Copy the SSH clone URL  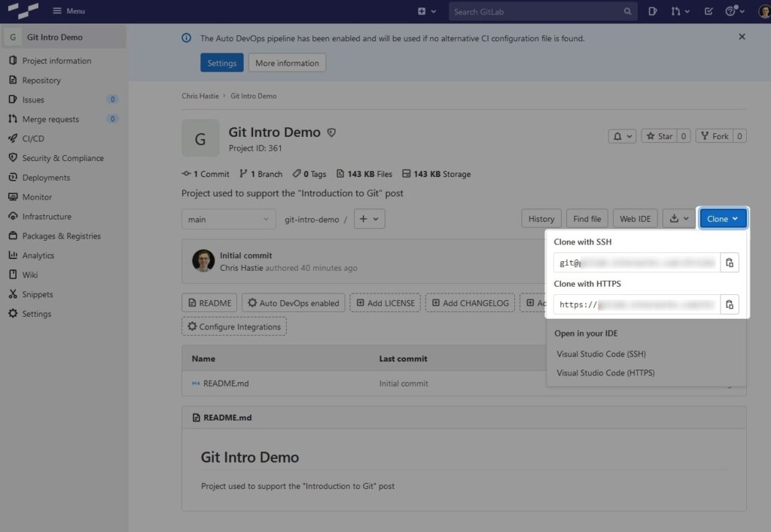coord(730,263)
